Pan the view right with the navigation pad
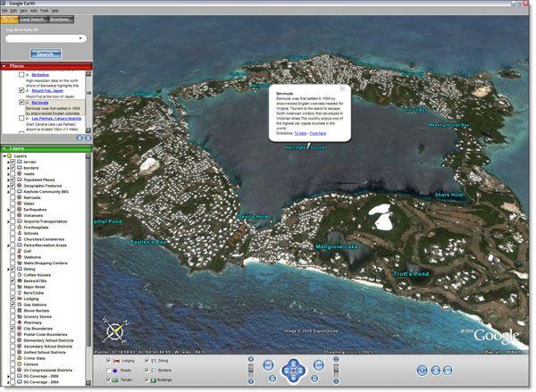The image size is (536, 392). point(300,371)
